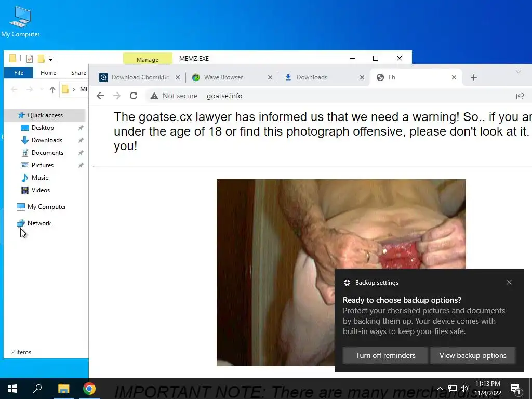Select Quick access in navigation pane
This screenshot has height=399, width=532.
tap(45, 115)
